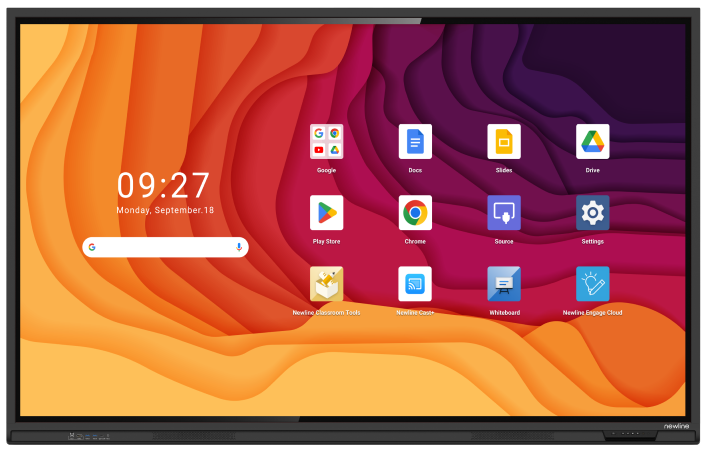Image resolution: width=706 pixels, height=449 pixels.
Task: Launch the Whiteboard app
Action: tap(504, 284)
